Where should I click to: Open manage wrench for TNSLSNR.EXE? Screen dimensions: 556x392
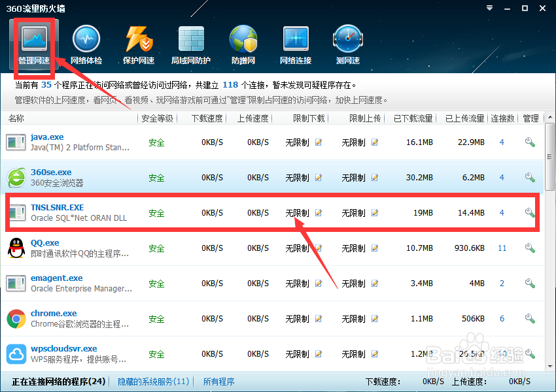530,213
